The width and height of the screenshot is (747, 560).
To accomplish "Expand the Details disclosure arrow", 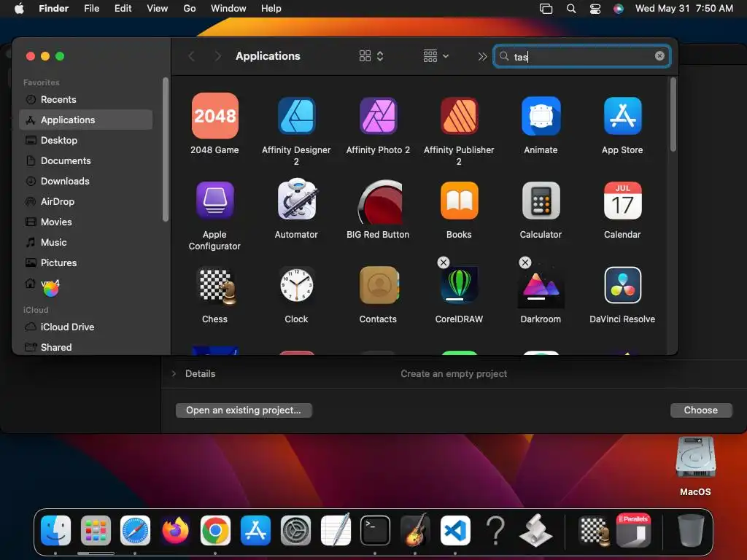I will click(174, 374).
